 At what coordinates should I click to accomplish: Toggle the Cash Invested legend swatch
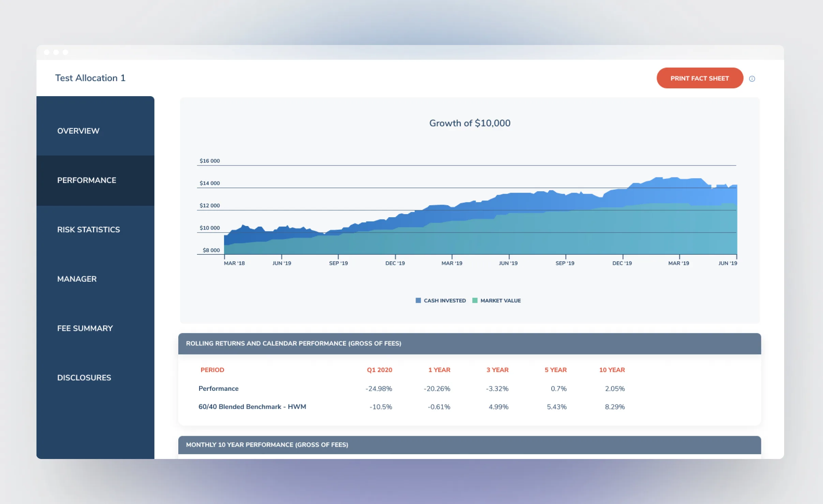coord(418,300)
